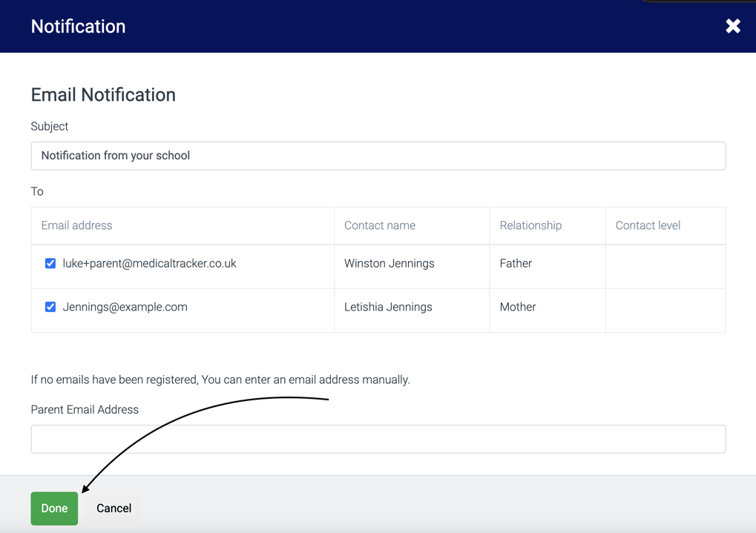The image size is (756, 533).
Task: Click the Subject input field
Action: point(378,156)
